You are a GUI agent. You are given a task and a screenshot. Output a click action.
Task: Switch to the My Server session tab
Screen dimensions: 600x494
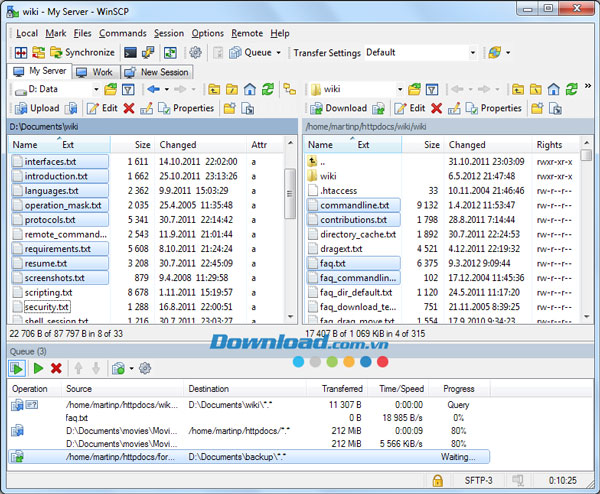click(39, 71)
